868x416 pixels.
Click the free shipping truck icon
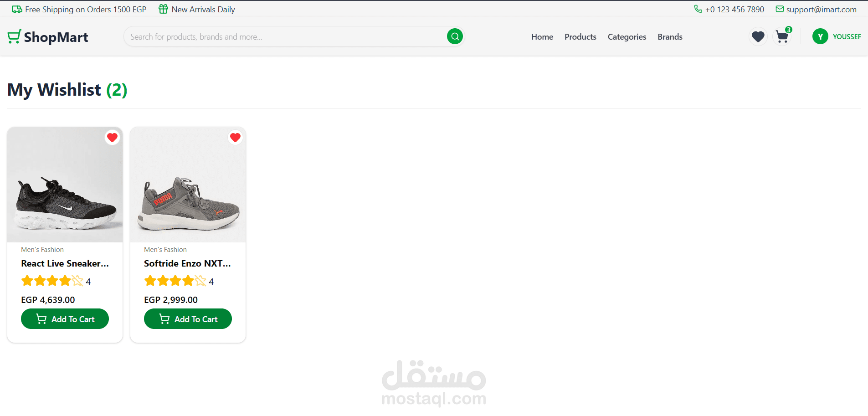click(17, 9)
